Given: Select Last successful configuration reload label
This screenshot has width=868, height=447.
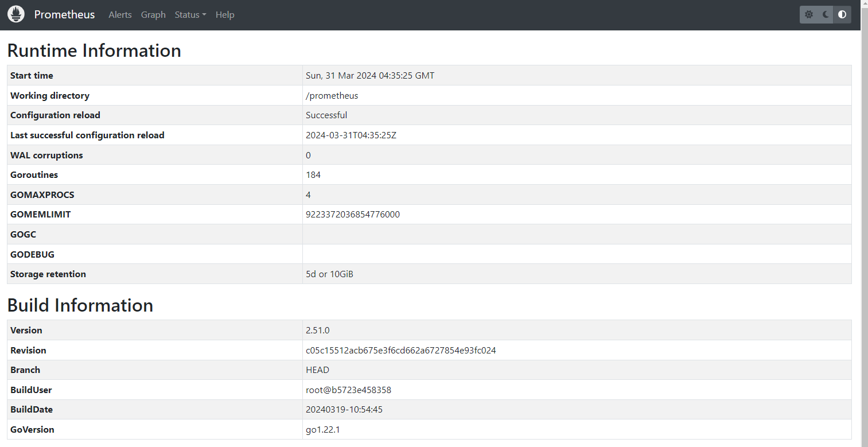Looking at the screenshot, I should coord(87,135).
